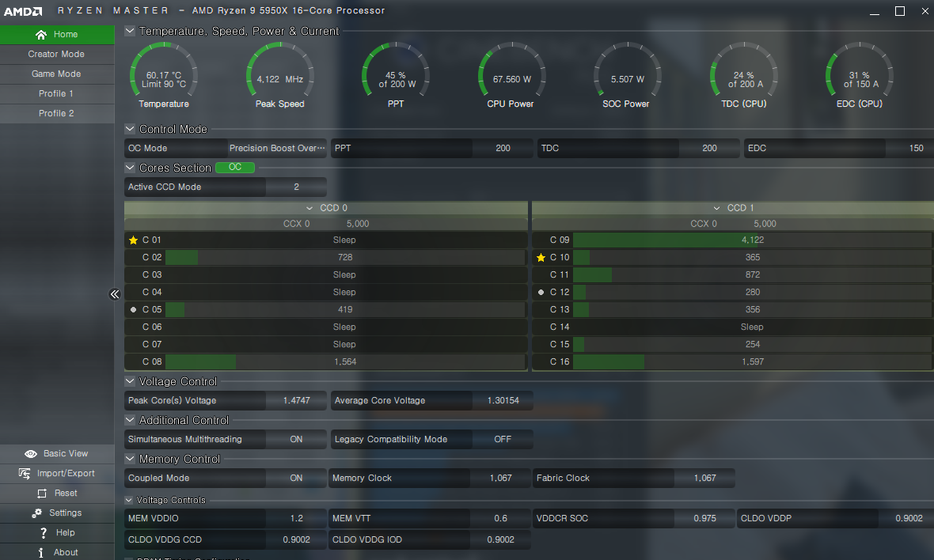Click the SOC Power gauge

(627, 76)
